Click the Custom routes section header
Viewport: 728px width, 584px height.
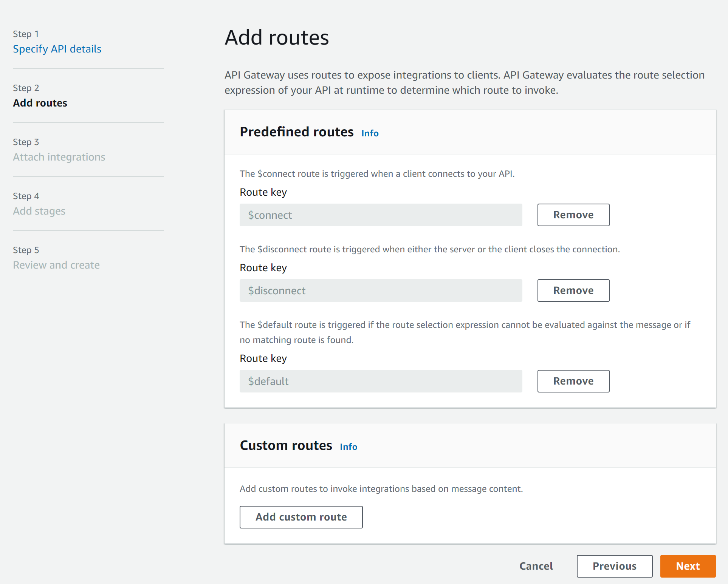(x=286, y=446)
